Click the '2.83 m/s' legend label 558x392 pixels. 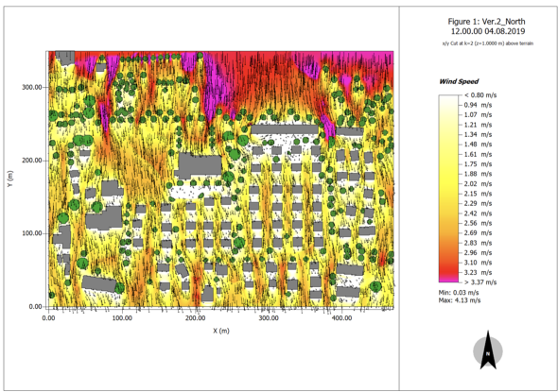coord(478,243)
